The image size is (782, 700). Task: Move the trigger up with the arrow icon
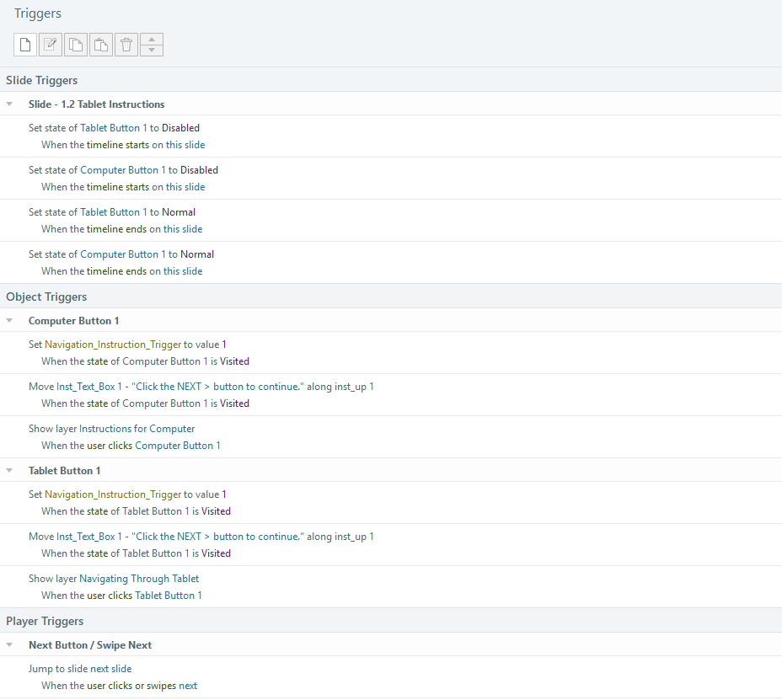[x=151, y=40]
